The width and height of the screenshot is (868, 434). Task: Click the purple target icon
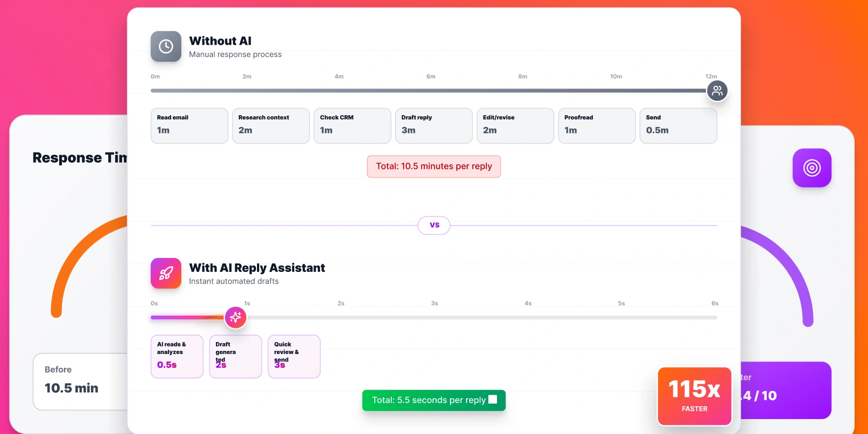[811, 168]
